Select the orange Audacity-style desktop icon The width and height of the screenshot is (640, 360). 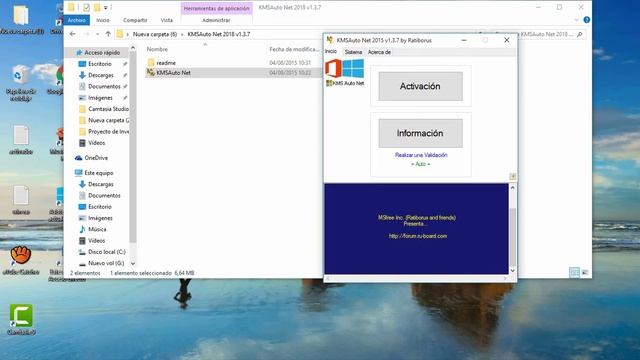21,260
